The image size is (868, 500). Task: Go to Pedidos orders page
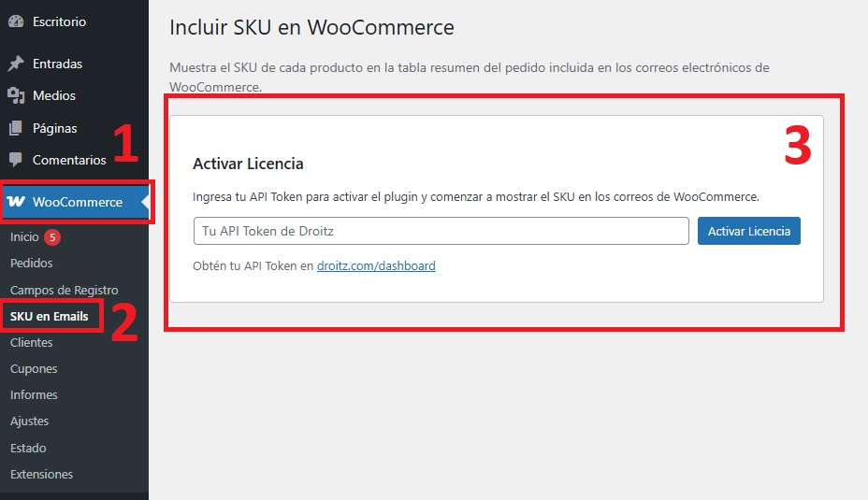tap(32, 264)
